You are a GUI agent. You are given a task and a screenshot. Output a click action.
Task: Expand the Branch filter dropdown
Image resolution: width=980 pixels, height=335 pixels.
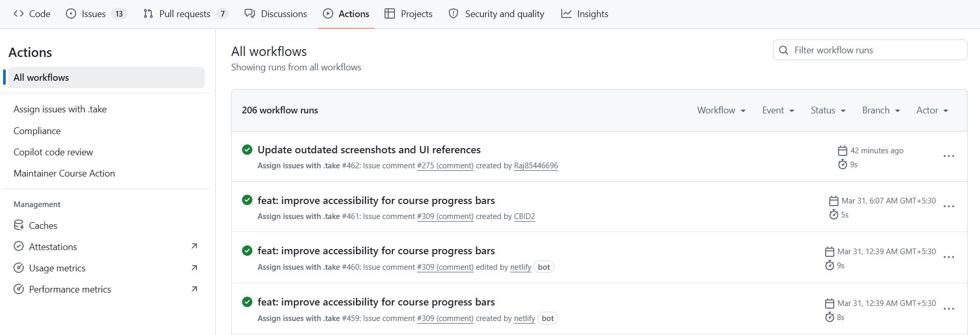[x=881, y=110]
